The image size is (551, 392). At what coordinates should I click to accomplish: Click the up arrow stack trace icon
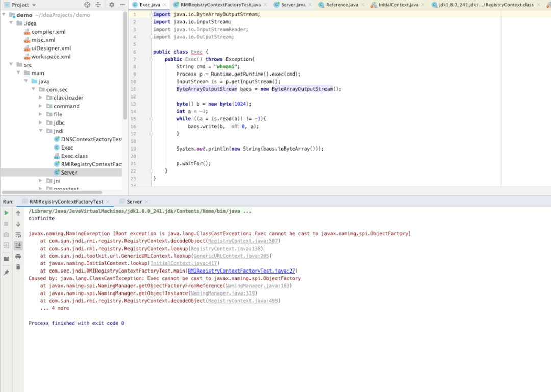point(18,213)
